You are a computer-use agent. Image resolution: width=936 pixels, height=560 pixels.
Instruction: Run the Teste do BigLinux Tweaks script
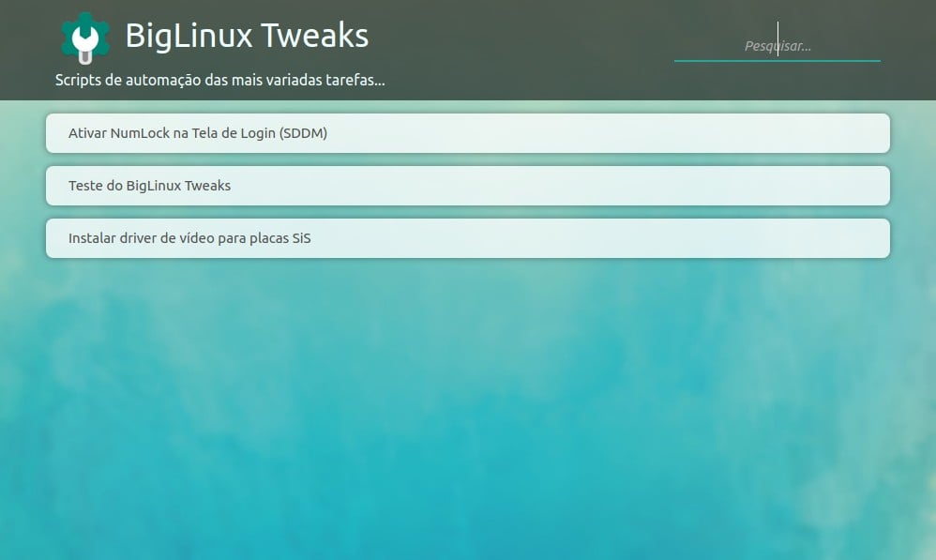468,186
